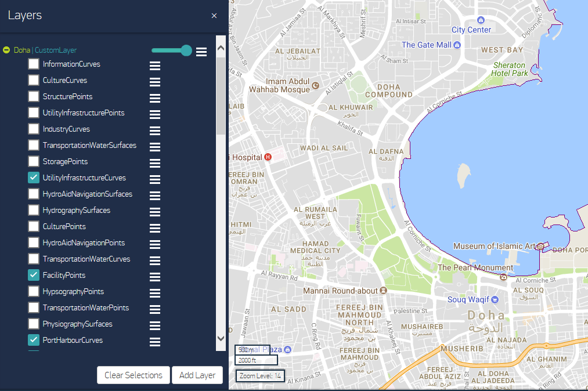Collapse the Doha CustomLayer group
Screen dimensions: 588x391
coord(6,50)
